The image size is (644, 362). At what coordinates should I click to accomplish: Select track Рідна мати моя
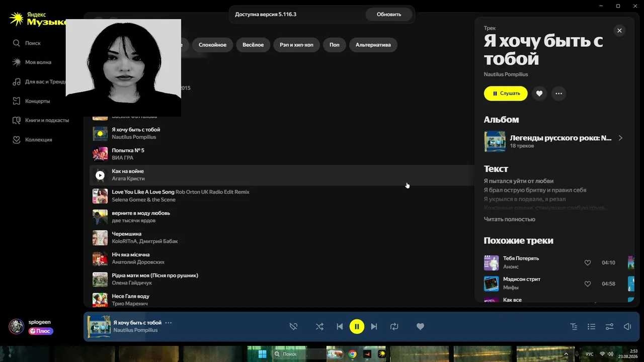155,276
